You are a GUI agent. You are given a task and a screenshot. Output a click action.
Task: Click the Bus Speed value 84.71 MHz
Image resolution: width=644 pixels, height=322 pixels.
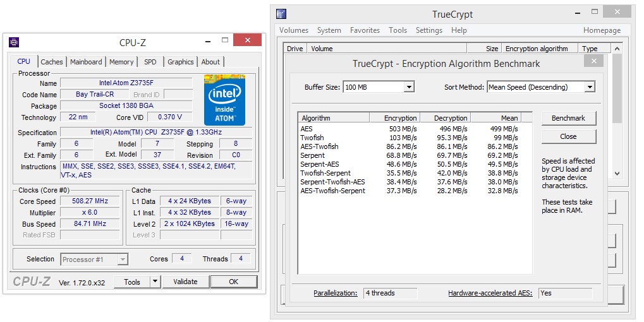click(x=90, y=224)
